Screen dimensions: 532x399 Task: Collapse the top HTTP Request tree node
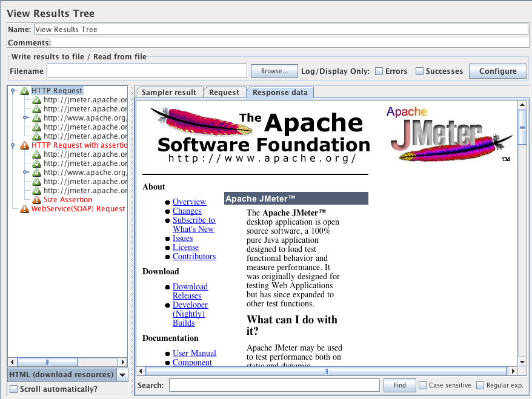pos(13,91)
